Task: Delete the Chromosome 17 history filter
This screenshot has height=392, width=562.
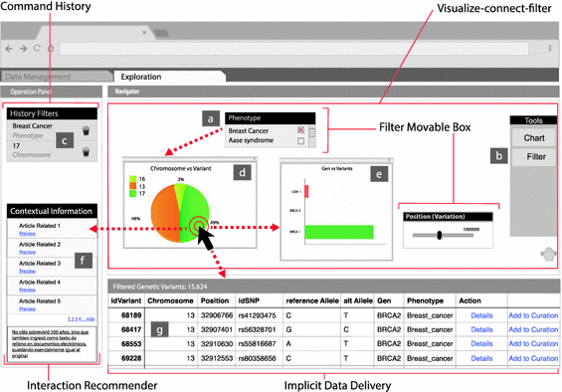Action: click(x=86, y=151)
